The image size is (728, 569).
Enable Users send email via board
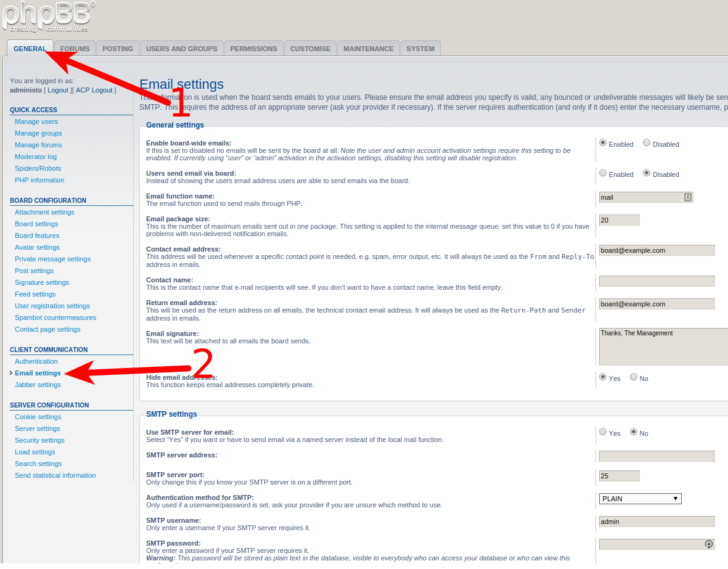pos(603,173)
